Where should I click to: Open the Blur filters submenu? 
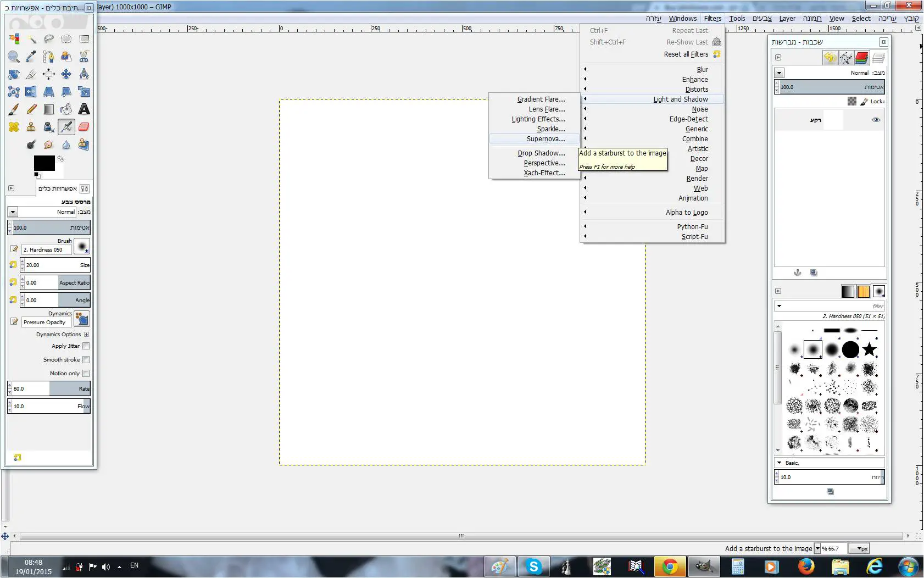point(702,70)
